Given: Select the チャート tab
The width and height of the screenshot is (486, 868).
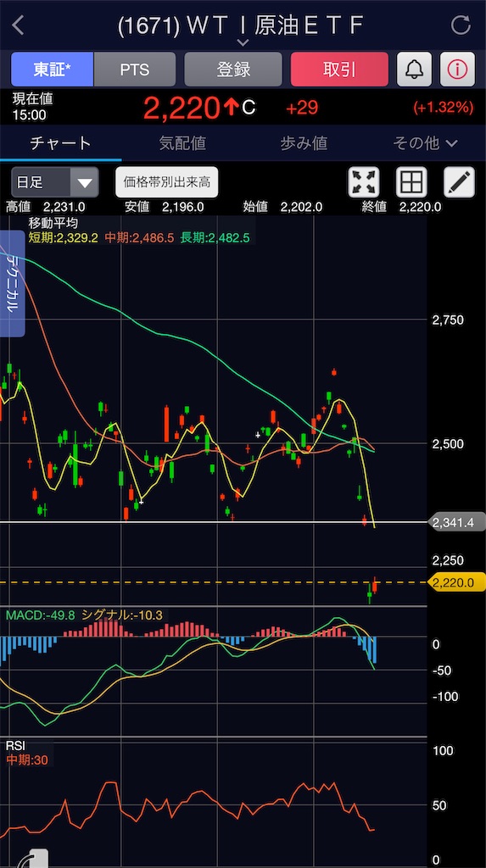Looking at the screenshot, I should pos(60,143).
